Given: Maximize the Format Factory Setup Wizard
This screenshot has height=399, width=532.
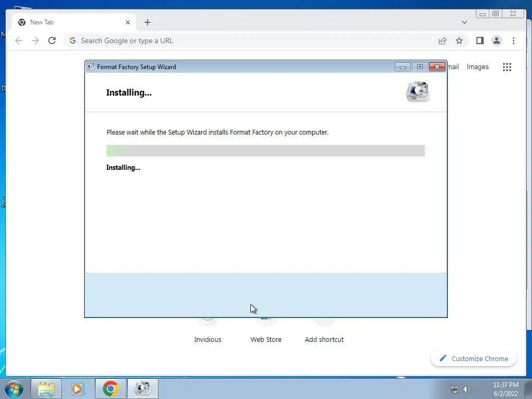Looking at the screenshot, I should [420, 67].
